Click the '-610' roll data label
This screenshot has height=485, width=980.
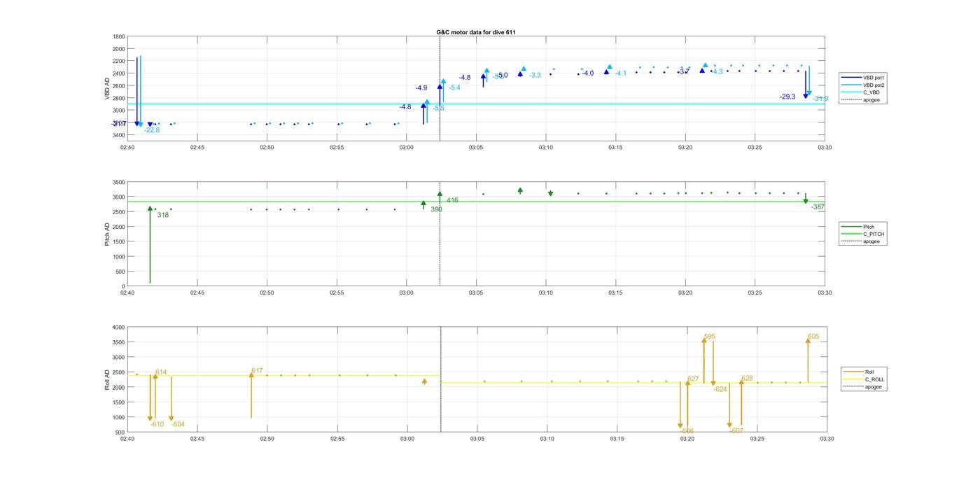[x=157, y=425]
